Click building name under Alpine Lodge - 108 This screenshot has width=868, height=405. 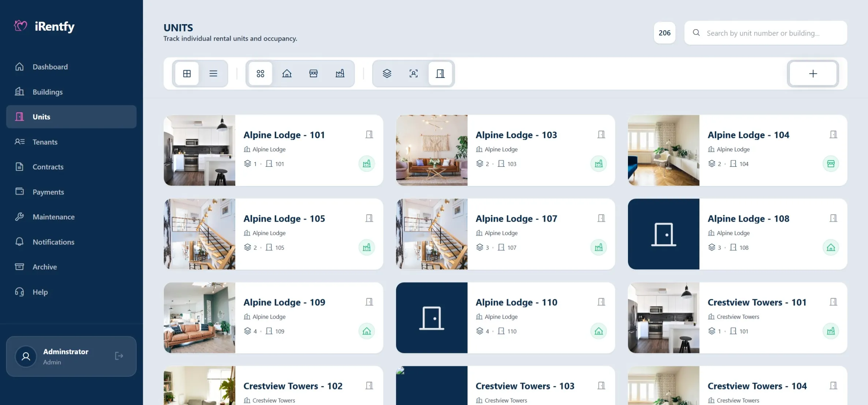pos(733,233)
